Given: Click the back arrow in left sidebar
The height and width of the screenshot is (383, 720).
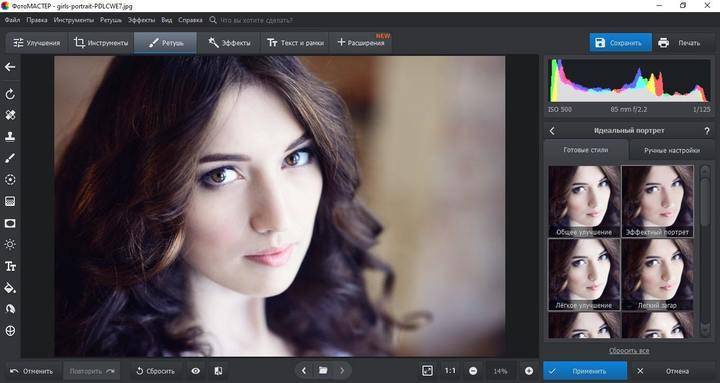Looking at the screenshot, I should click(10, 67).
